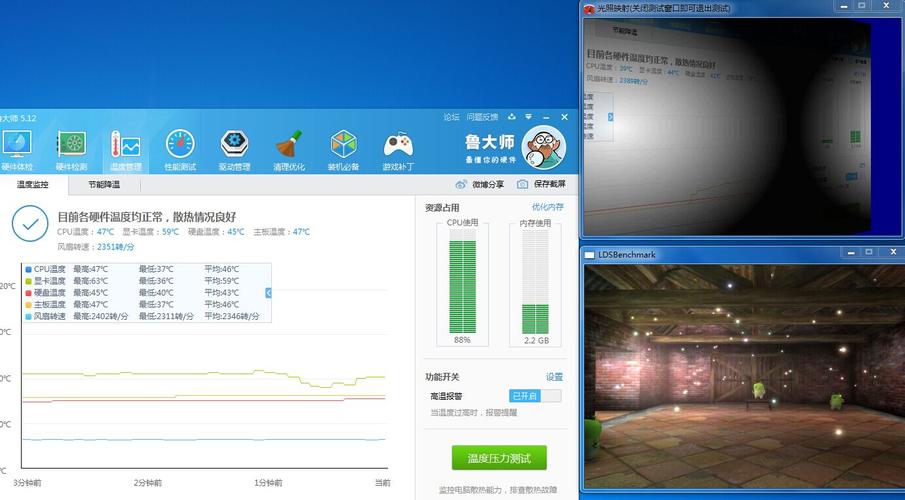Click the green 显卡温度 legend square
This screenshot has height=500, width=905.
coord(28,281)
